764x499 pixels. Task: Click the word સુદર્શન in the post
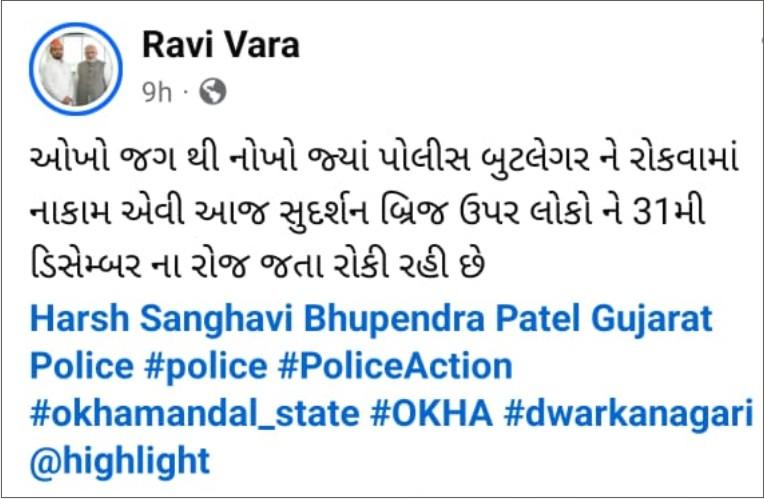click(x=325, y=213)
